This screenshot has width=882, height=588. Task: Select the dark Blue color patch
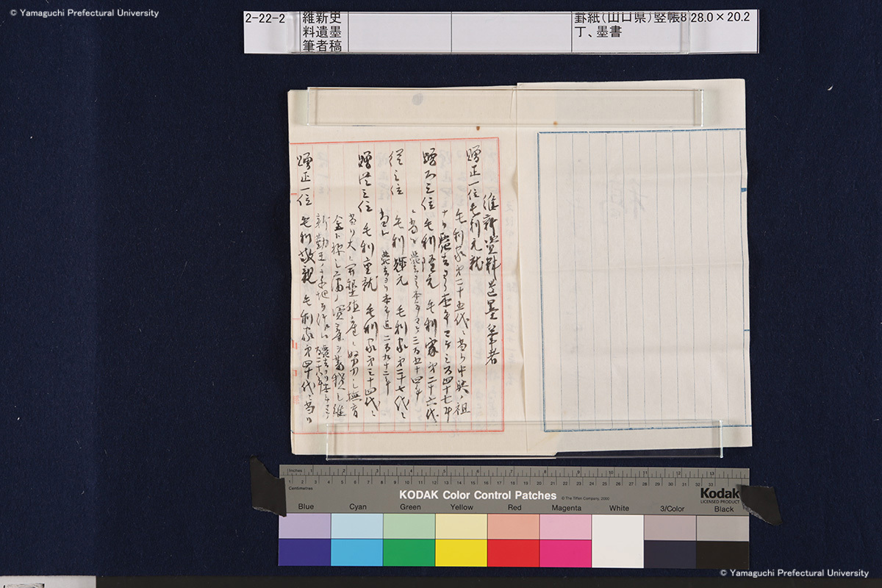(x=304, y=553)
